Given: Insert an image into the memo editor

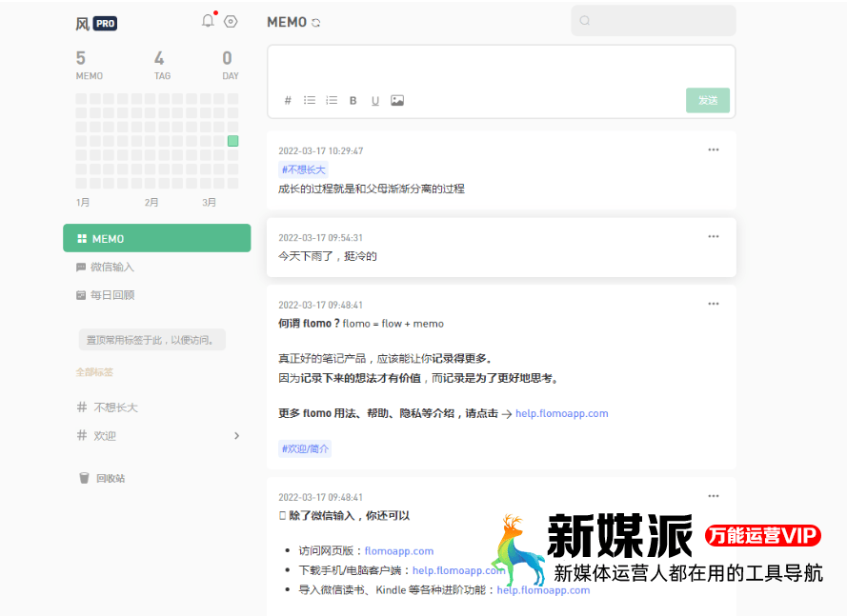Looking at the screenshot, I should [397, 100].
